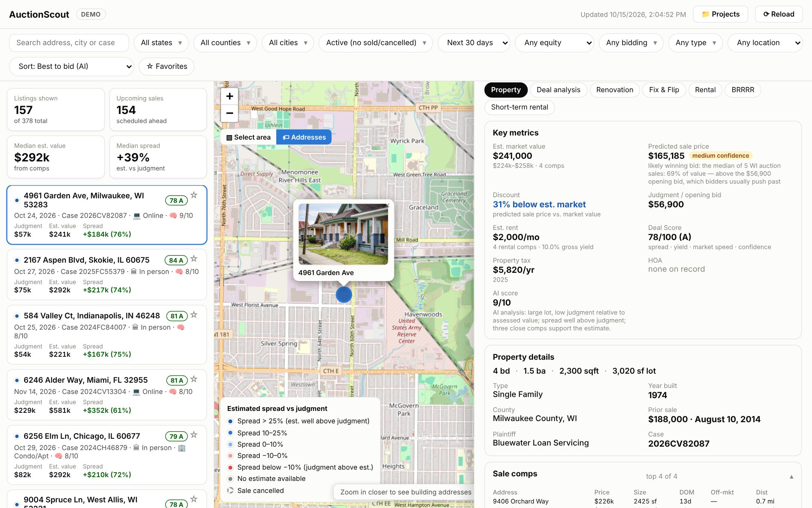Toggle Addresses map labels
This screenshot has width=812, height=508.
click(304, 137)
